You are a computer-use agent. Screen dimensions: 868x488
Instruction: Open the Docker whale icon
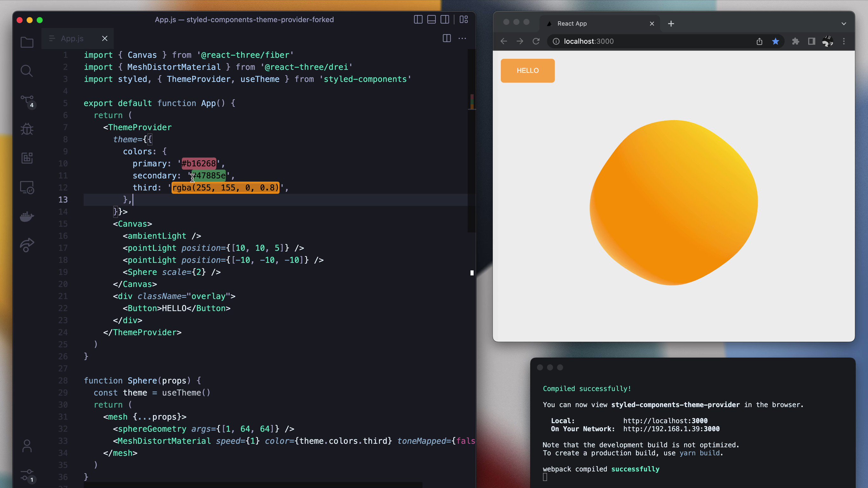(x=27, y=216)
